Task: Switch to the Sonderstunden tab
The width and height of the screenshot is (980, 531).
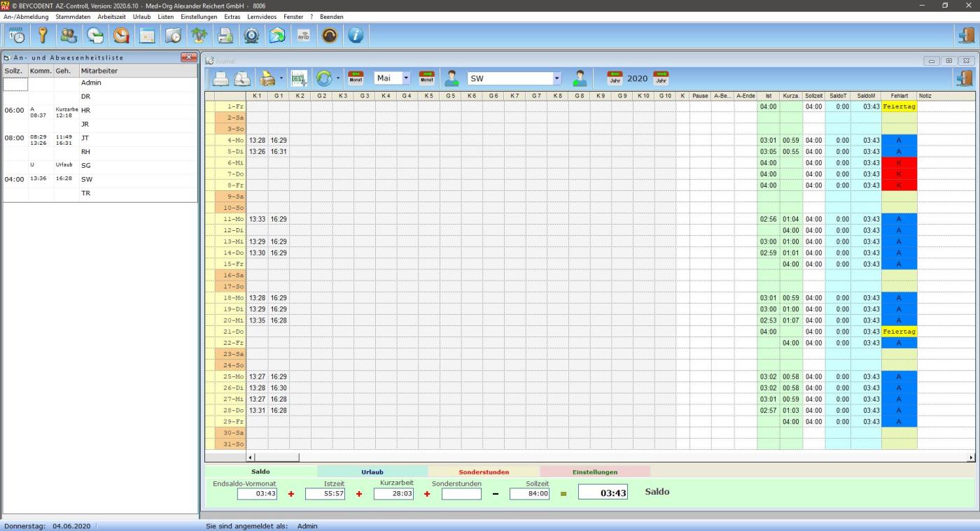Action: pyautogui.click(x=484, y=472)
